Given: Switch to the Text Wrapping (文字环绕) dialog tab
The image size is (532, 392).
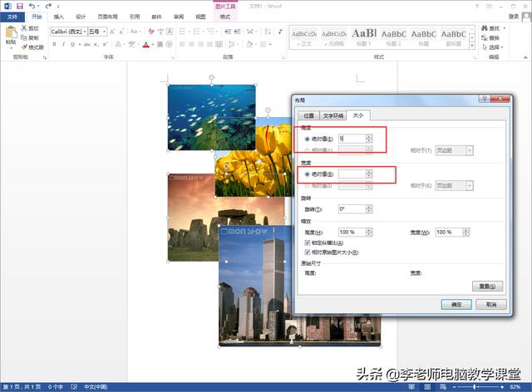Looking at the screenshot, I should [333, 115].
